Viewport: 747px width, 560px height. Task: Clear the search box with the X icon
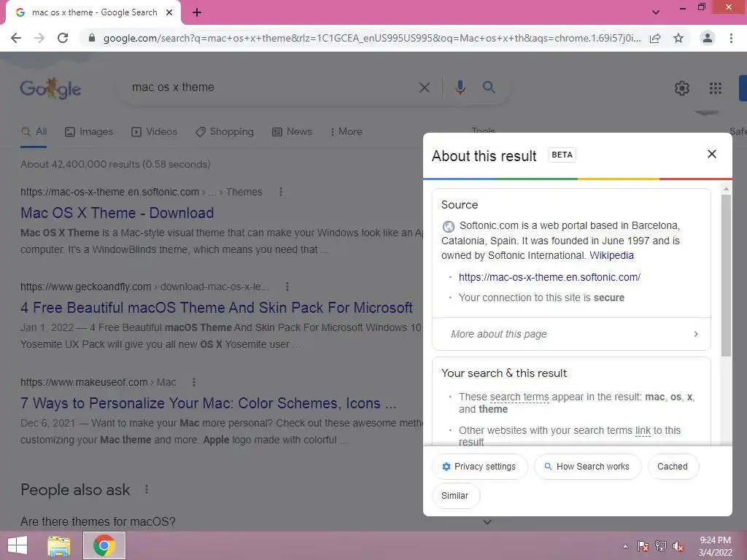click(x=424, y=87)
